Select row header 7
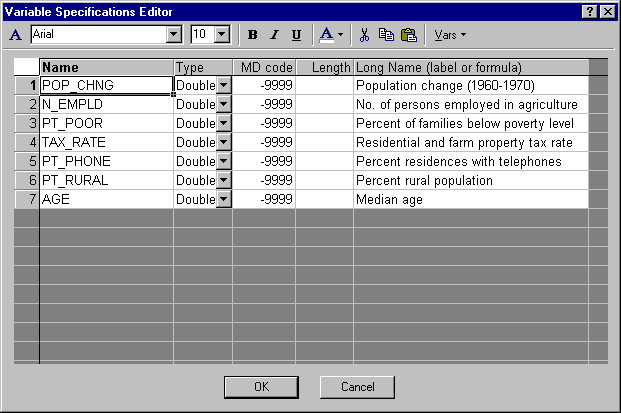621x413 pixels. pos(27,199)
